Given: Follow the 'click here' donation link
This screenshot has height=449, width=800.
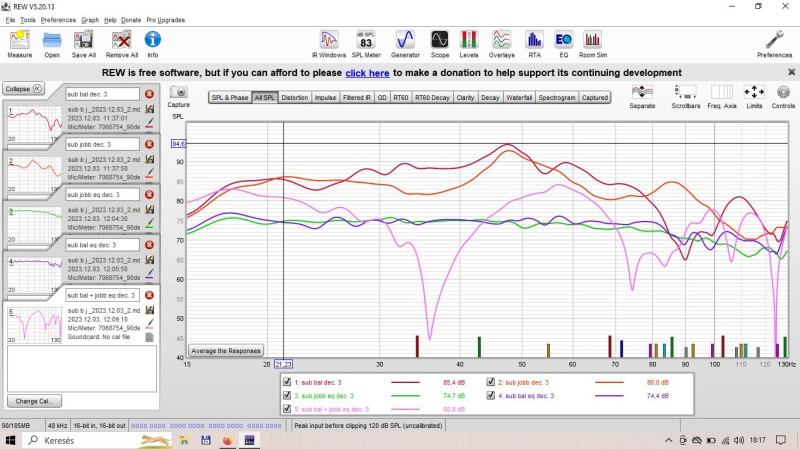Looking at the screenshot, I should point(367,73).
